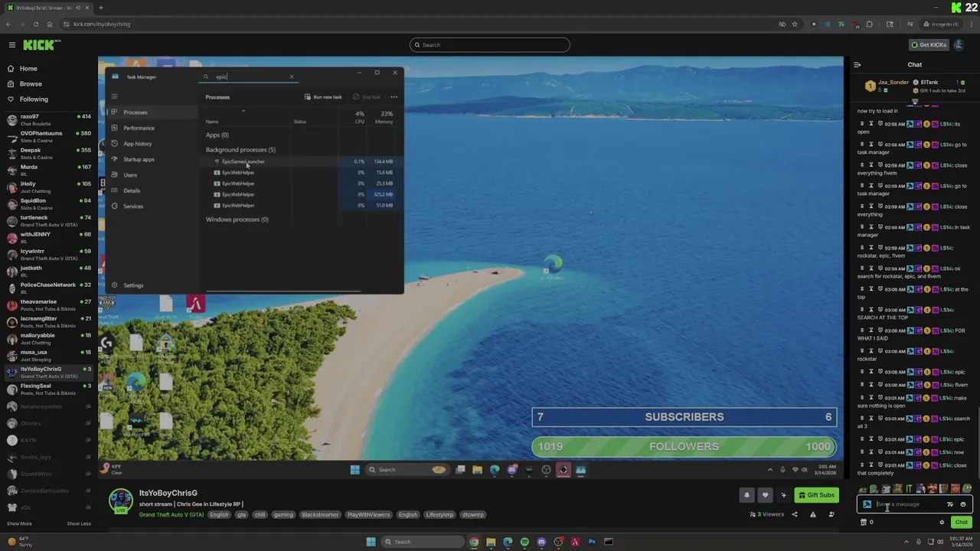Viewport: 980px width, 551px height.
Task: Share the stream with the share icon
Action: [x=794, y=514]
